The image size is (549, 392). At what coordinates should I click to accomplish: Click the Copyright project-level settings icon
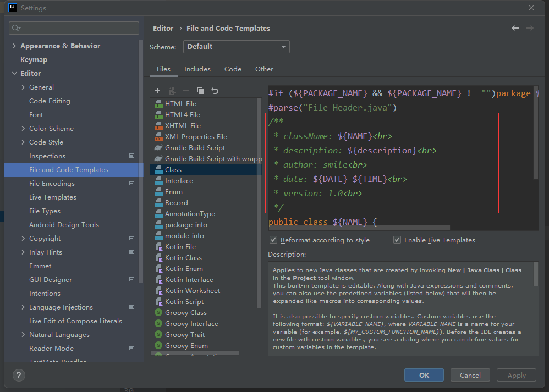click(x=131, y=239)
